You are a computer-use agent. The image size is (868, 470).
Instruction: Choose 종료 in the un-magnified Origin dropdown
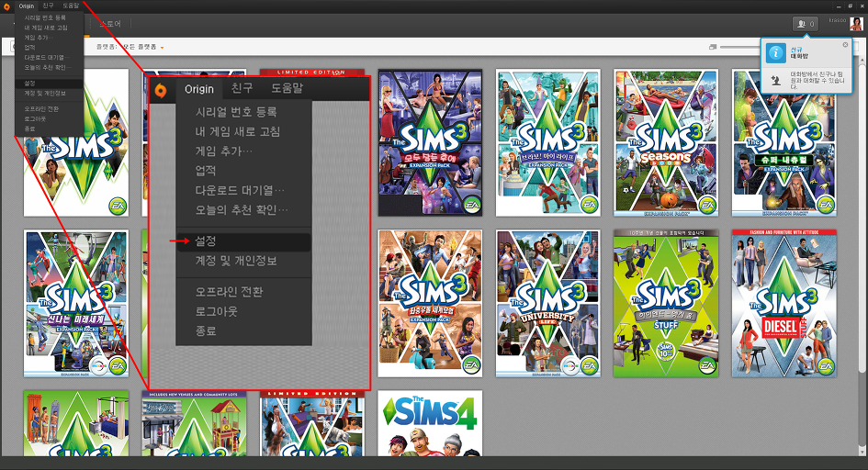50,129
